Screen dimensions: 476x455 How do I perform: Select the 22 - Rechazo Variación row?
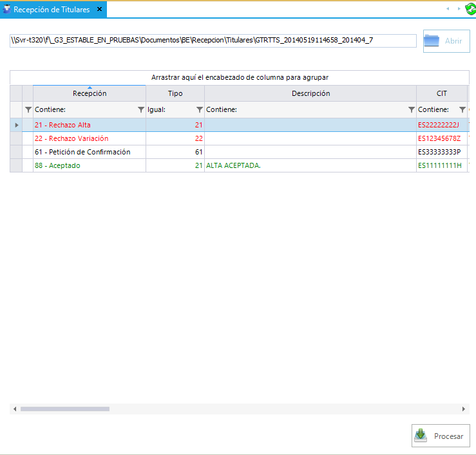pos(240,138)
